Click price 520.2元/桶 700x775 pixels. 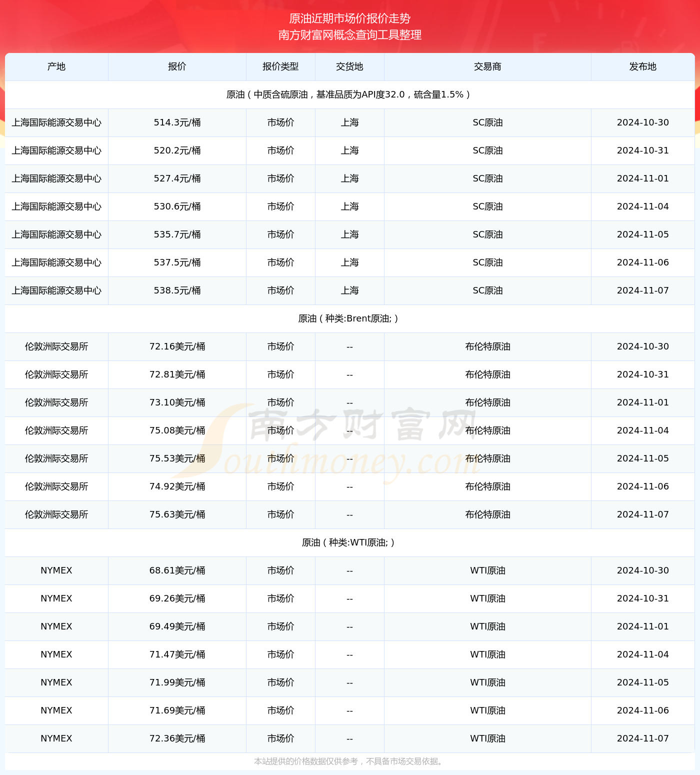click(177, 151)
